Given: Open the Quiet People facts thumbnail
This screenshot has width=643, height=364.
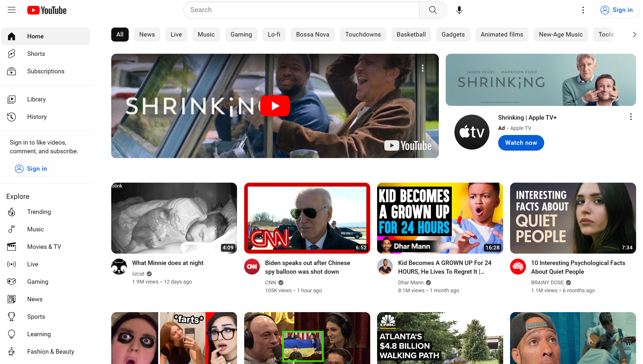Looking at the screenshot, I should (573, 218).
